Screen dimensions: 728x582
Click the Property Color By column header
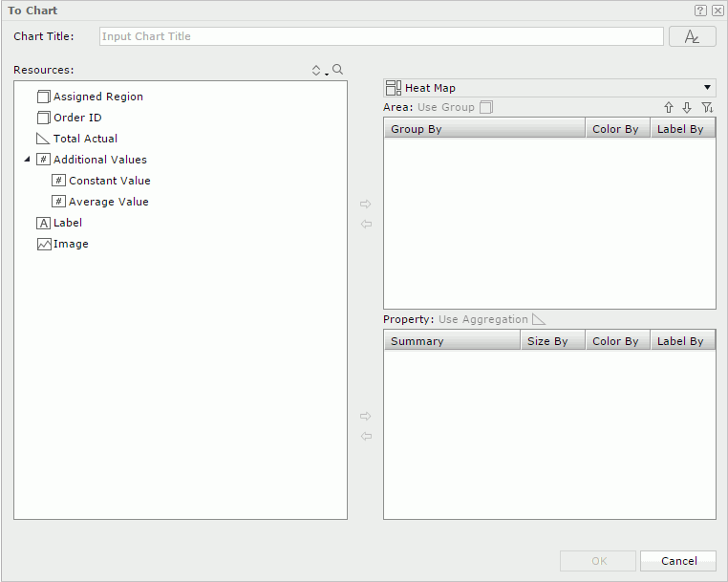[617, 341]
